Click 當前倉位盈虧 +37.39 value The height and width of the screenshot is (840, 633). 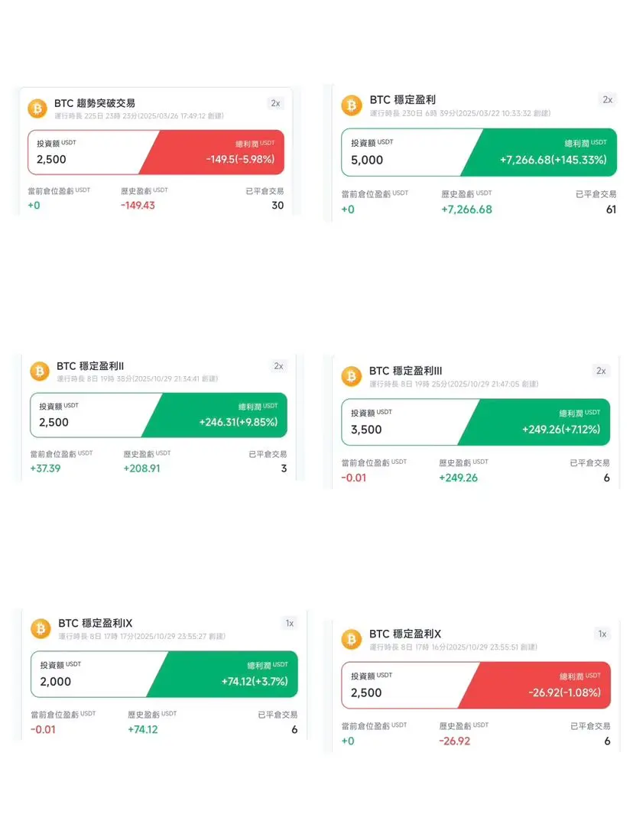[x=45, y=468]
